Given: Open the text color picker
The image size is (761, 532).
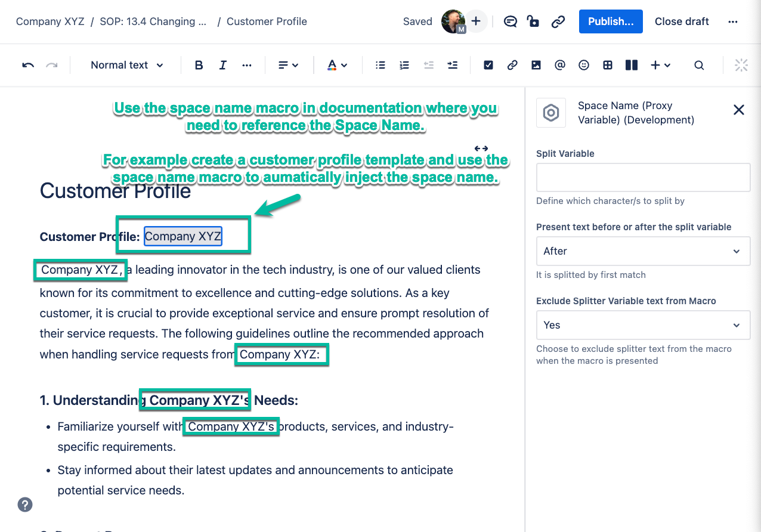Looking at the screenshot, I should point(337,66).
